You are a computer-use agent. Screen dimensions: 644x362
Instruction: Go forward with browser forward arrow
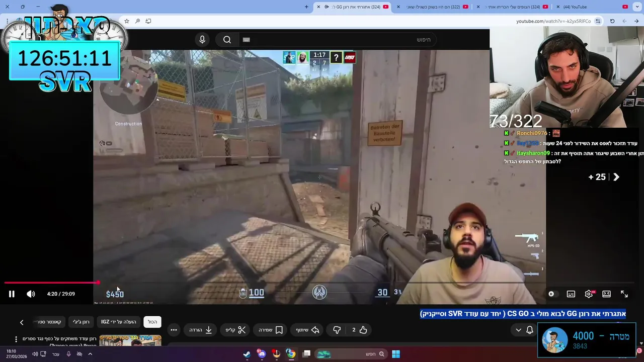(624, 21)
